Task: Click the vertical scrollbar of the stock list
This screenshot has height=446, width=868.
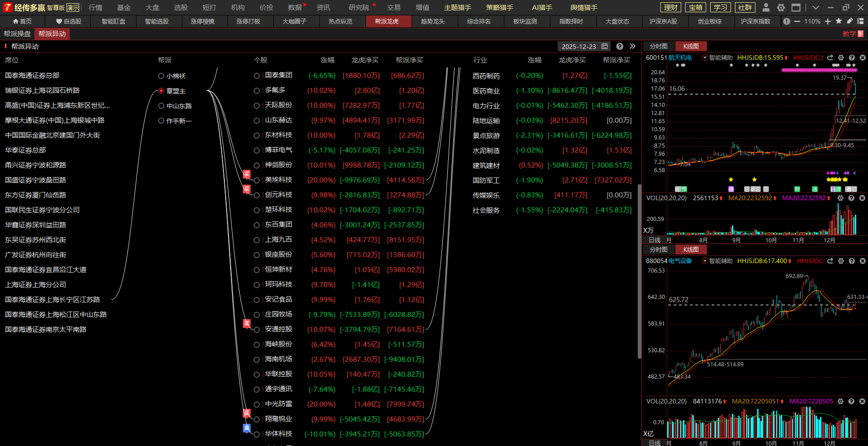Action: 639,272
